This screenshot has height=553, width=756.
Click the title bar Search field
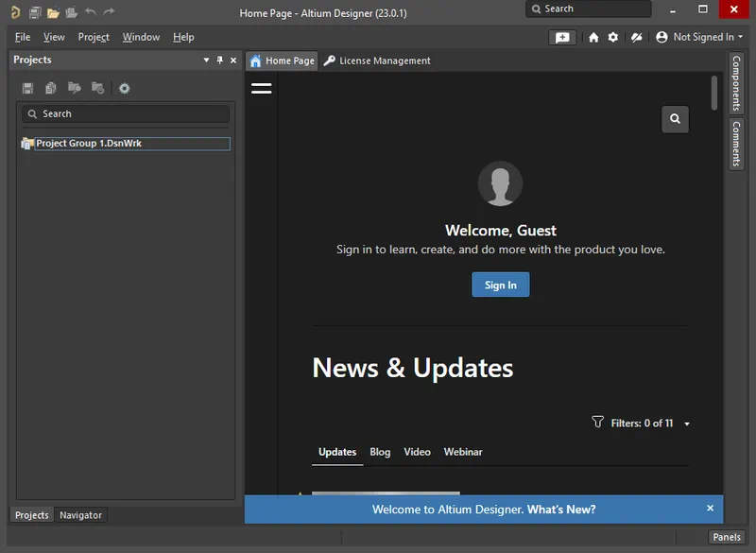pyautogui.click(x=588, y=9)
